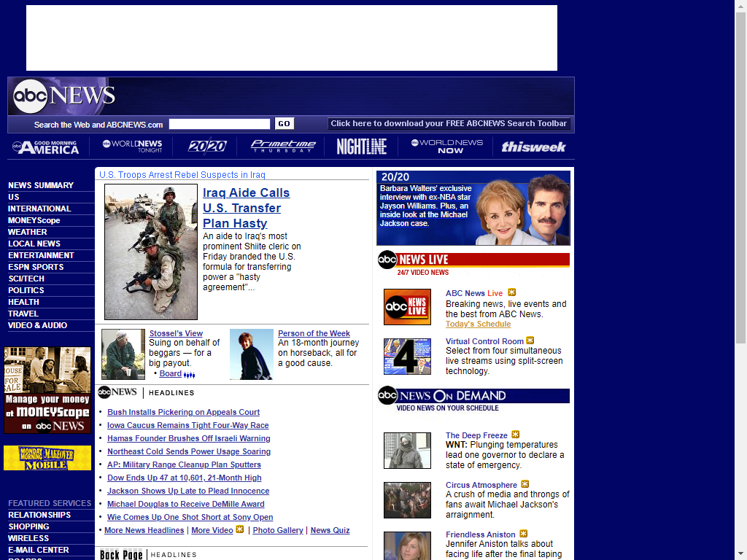Open Hamas Founder Brushes Off Israeli Warning
Screen dimensions: 747x560
click(189, 438)
